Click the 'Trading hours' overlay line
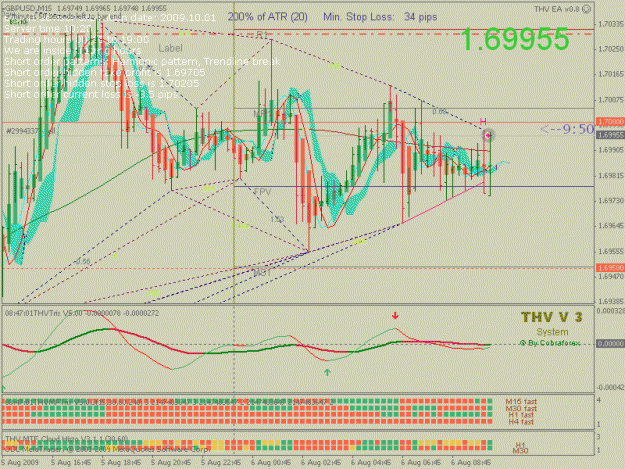This screenshot has width=625, height=469. (77, 40)
